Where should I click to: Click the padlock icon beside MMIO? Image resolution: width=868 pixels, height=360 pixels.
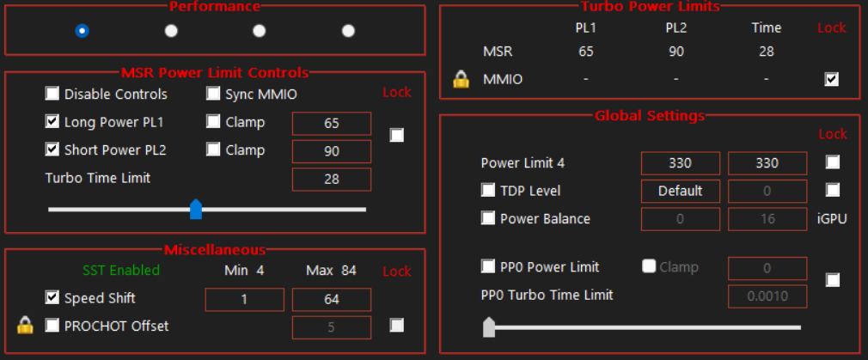pos(462,80)
